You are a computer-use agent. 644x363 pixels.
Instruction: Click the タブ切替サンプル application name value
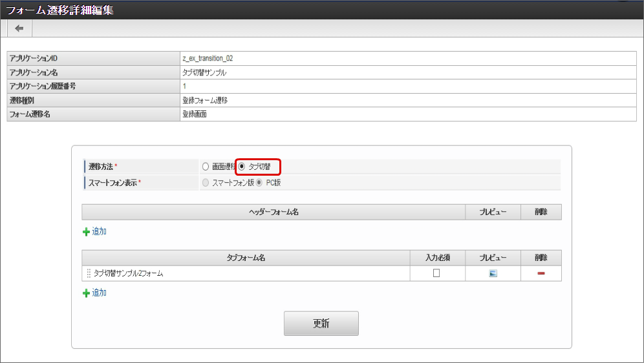204,72
